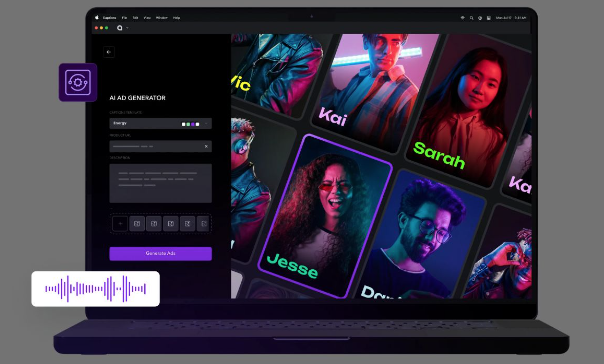Select the fourth media thumbnail tile
This screenshot has width=604, height=364.
point(188,223)
